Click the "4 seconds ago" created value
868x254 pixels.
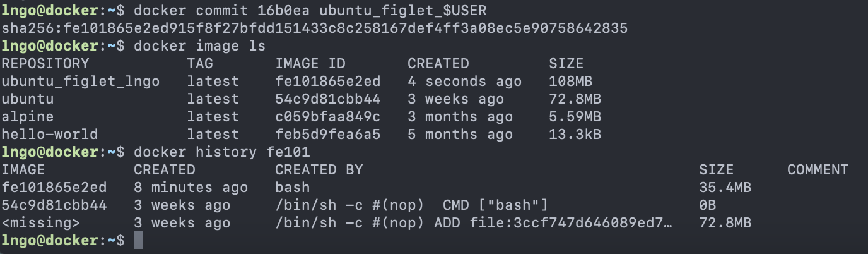pos(464,82)
